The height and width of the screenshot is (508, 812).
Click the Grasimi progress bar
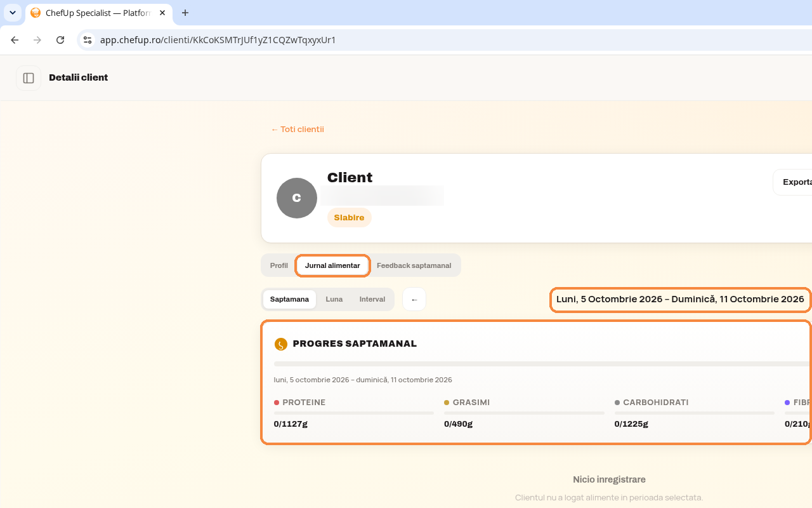coord(524,413)
